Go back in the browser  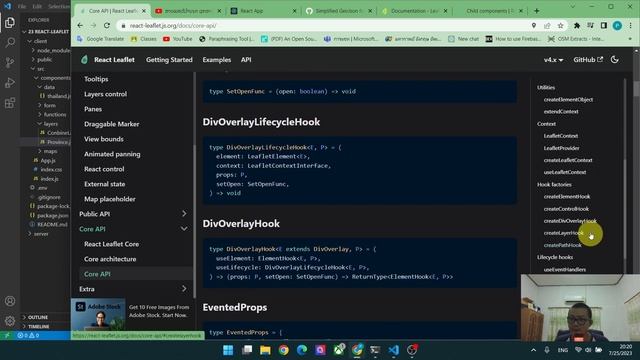click(80, 25)
